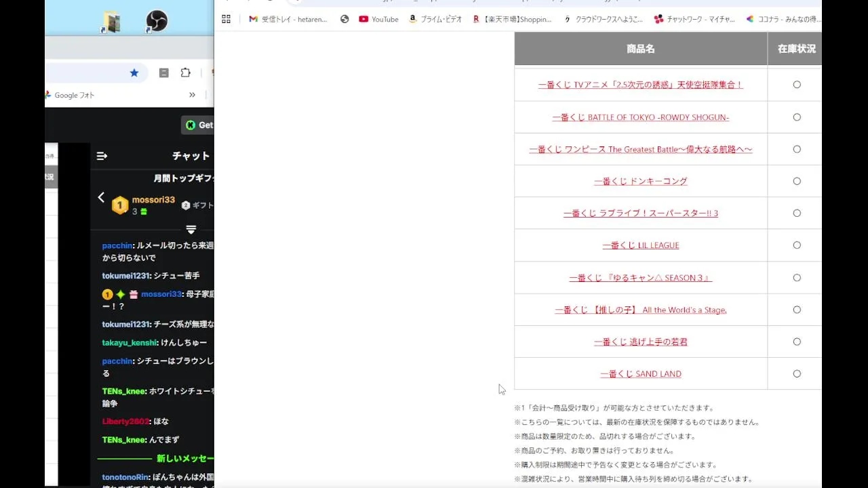
Task: Click the globe bookmark icon
Action: click(344, 19)
